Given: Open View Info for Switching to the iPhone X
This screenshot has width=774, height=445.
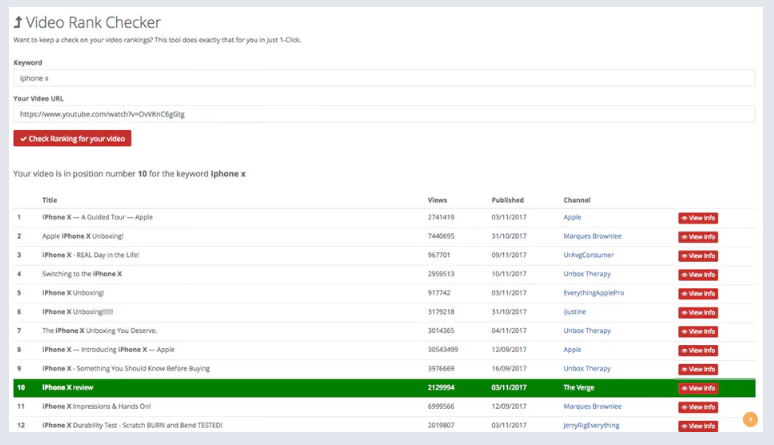Looking at the screenshot, I should click(x=698, y=275).
